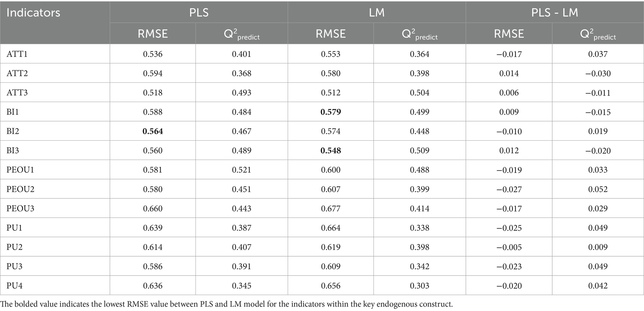Click the bolded 0.564 value for BI2
644x311 pixels.
(153, 131)
